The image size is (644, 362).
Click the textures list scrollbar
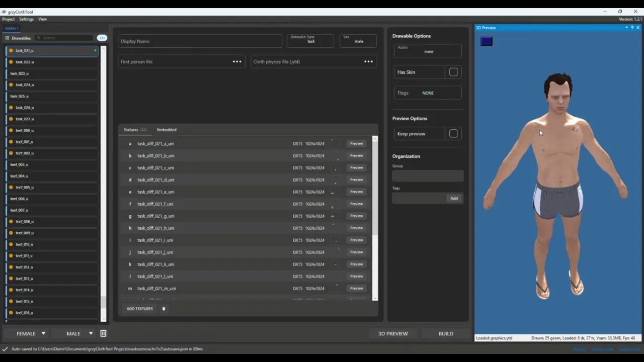(x=375, y=189)
